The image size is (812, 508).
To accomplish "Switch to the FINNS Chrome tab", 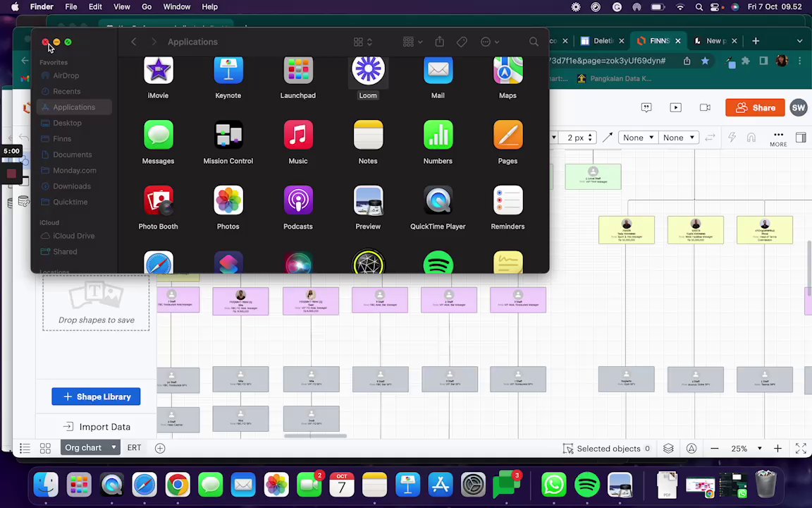I will 659,40.
